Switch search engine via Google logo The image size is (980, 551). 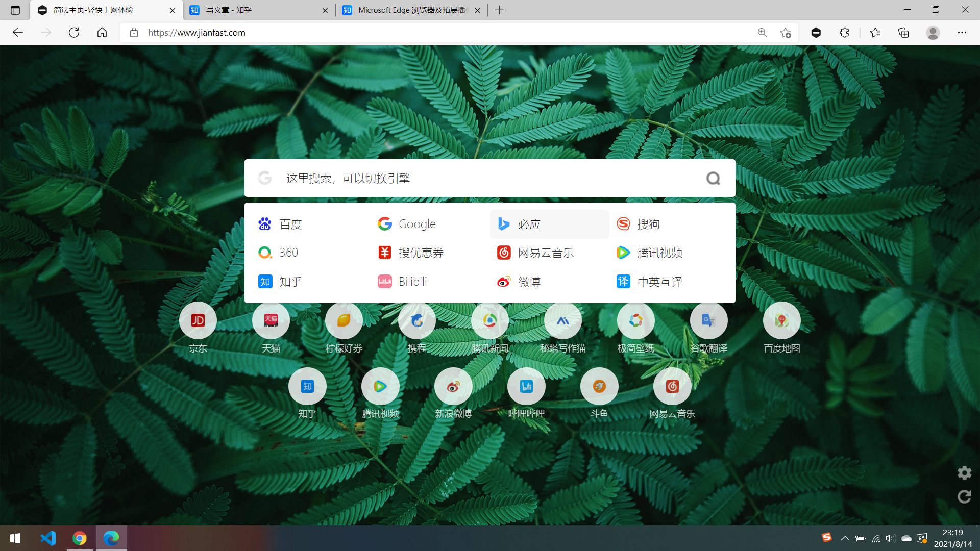(265, 178)
